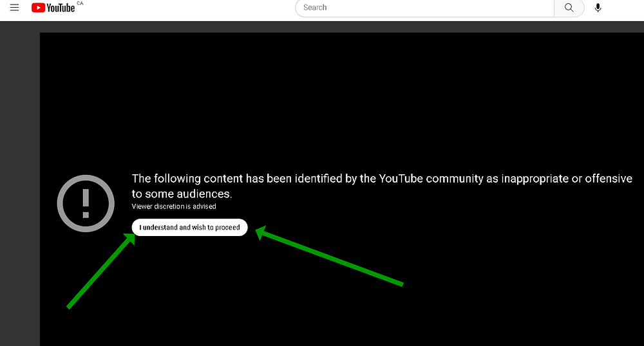Image resolution: width=644 pixels, height=346 pixels.
Task: Click "I understand and wish to proceed"
Action: [189, 227]
